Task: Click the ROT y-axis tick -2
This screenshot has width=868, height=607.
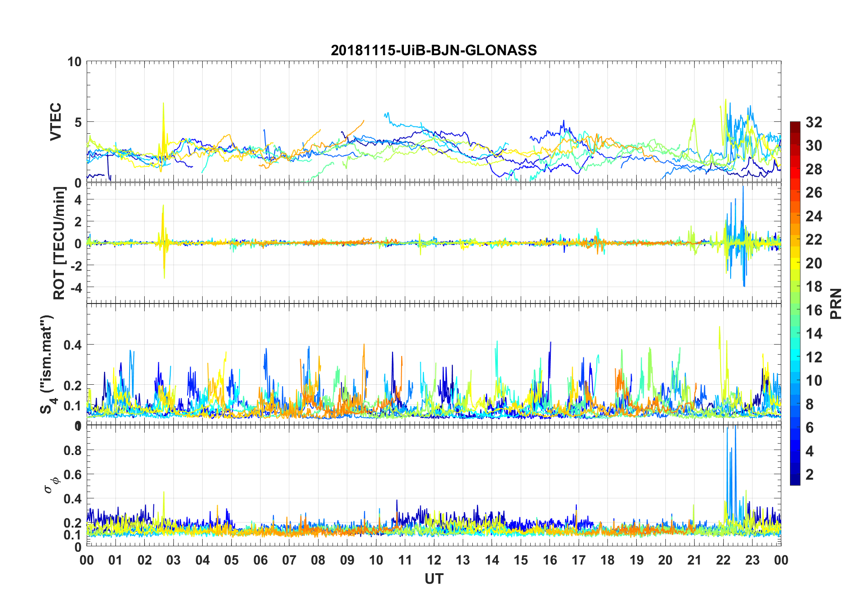Action: pos(76,266)
